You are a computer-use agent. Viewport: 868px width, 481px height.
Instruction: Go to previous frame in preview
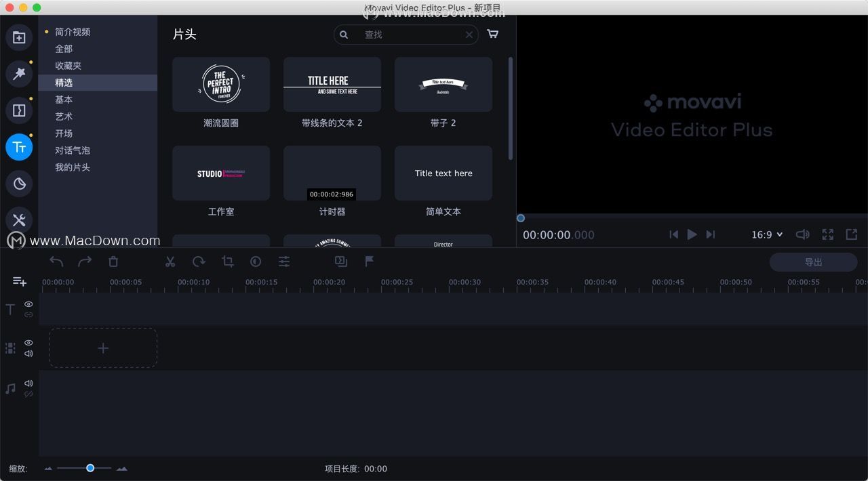pyautogui.click(x=673, y=234)
